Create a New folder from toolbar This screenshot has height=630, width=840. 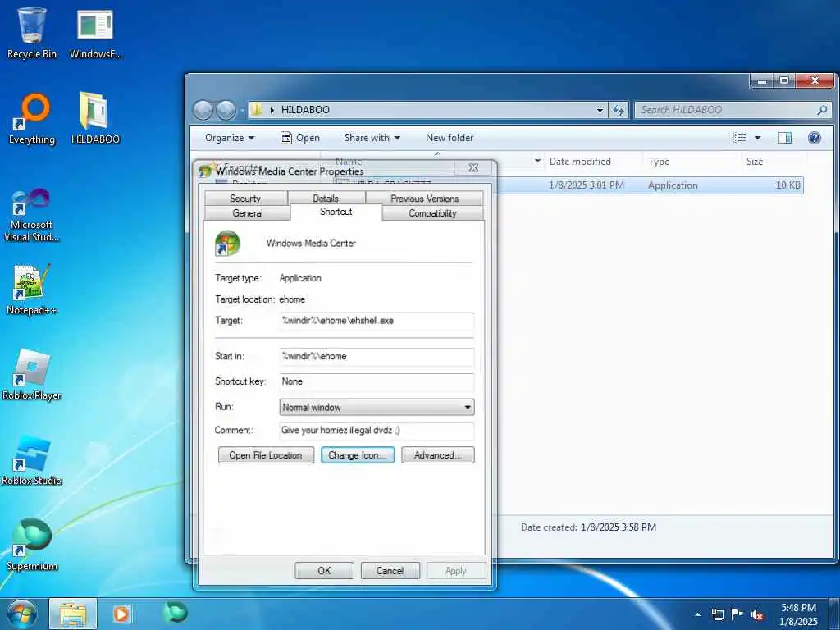(x=450, y=138)
